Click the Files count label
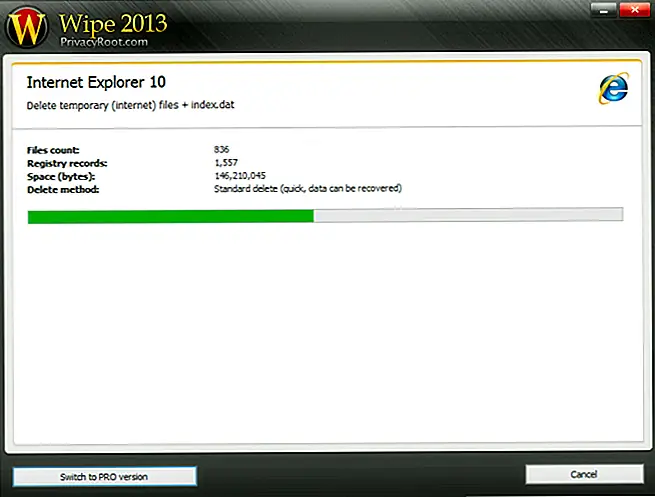 tap(54, 150)
